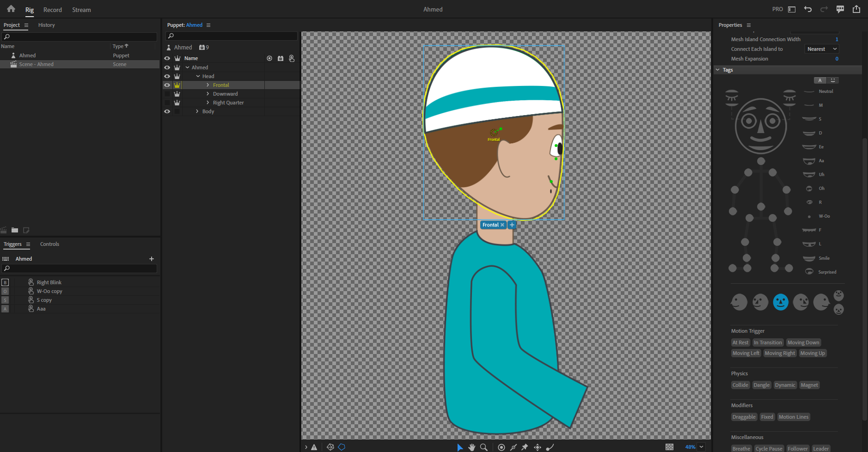868x452 pixels.
Task: Select the Zoom tool at the bottom
Action: coord(483,447)
